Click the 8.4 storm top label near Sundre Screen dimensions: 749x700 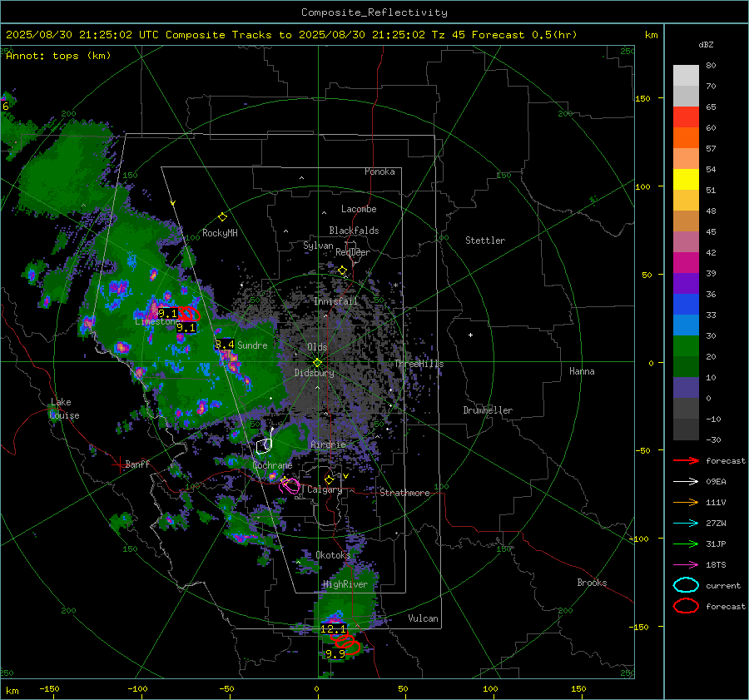[225, 344]
